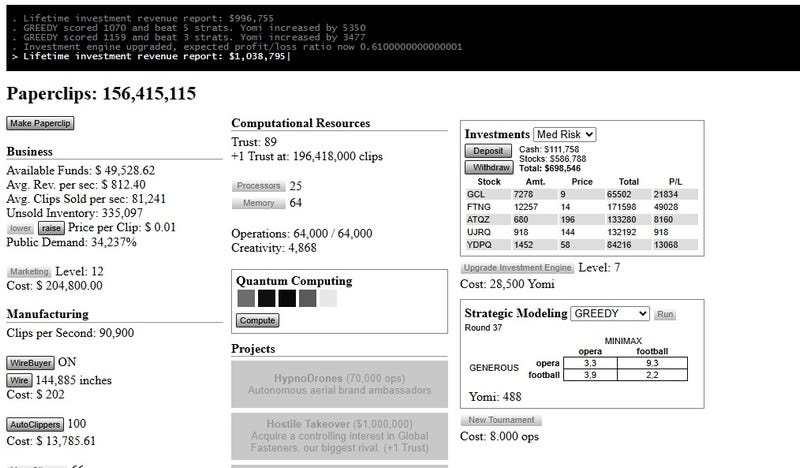Screen dimensions: 800x468
Task: Open the Hostile Takeover project
Action: tap(339, 436)
